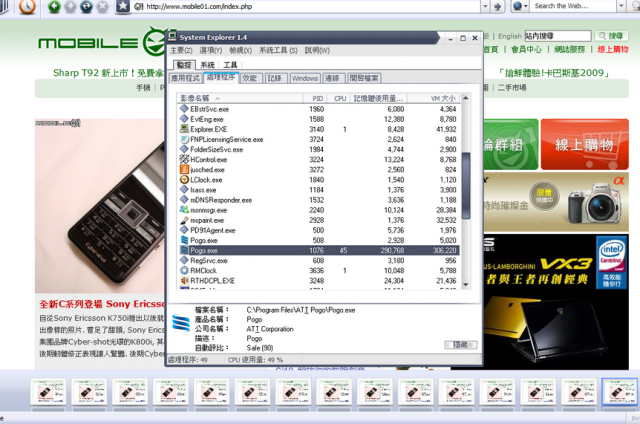Click the FNPLicensingService.exe icon
This screenshot has width=640, height=424.
click(x=184, y=139)
